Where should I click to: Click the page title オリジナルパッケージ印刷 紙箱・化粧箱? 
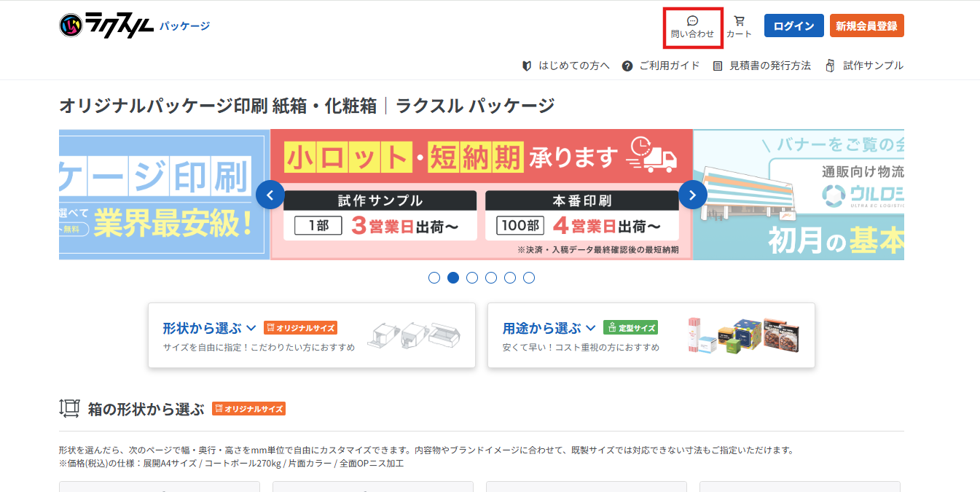[x=218, y=106]
